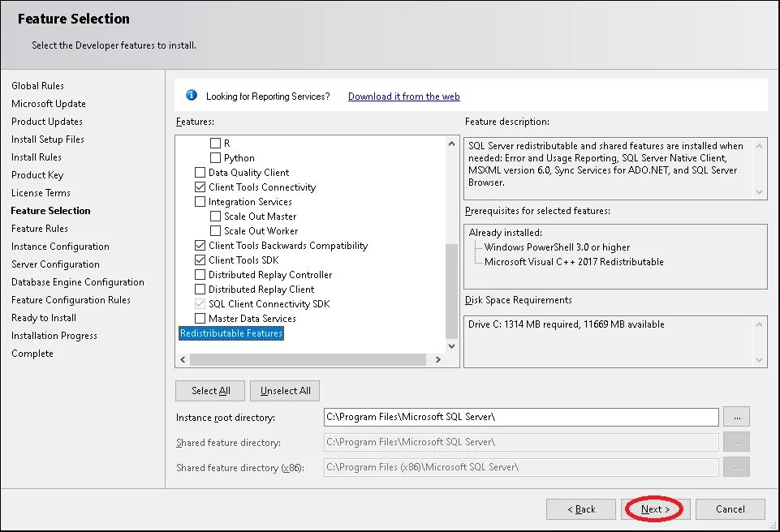Image resolution: width=780 pixels, height=532 pixels.
Task: Click the Feature description scroll-up arrow
Action: (x=759, y=146)
